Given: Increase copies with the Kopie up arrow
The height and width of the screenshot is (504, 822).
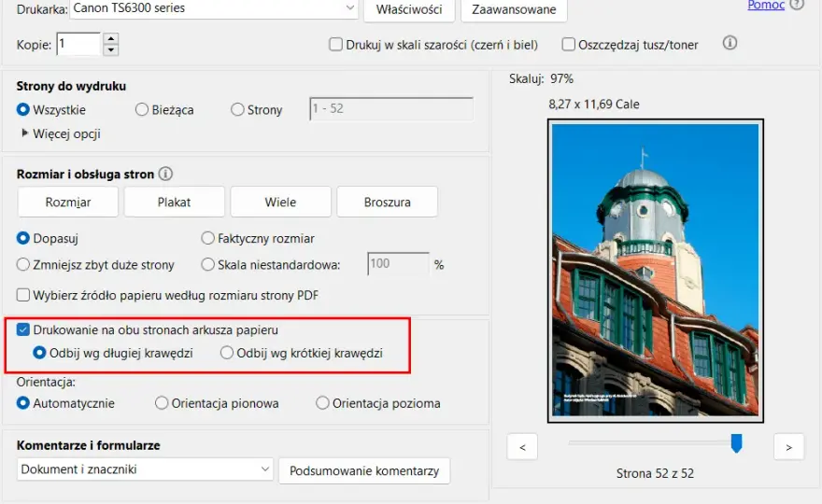Looking at the screenshot, I should 110,38.
